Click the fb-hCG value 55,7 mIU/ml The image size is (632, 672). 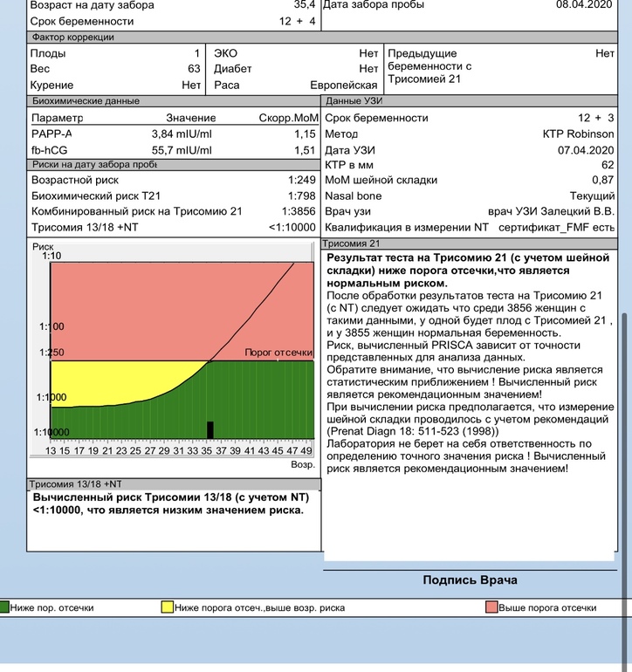pos(182,149)
